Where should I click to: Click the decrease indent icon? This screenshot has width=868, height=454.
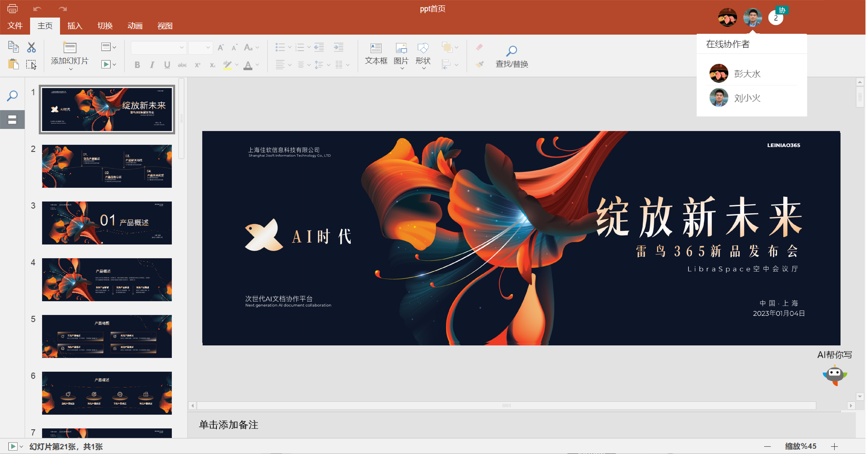pyautogui.click(x=319, y=47)
